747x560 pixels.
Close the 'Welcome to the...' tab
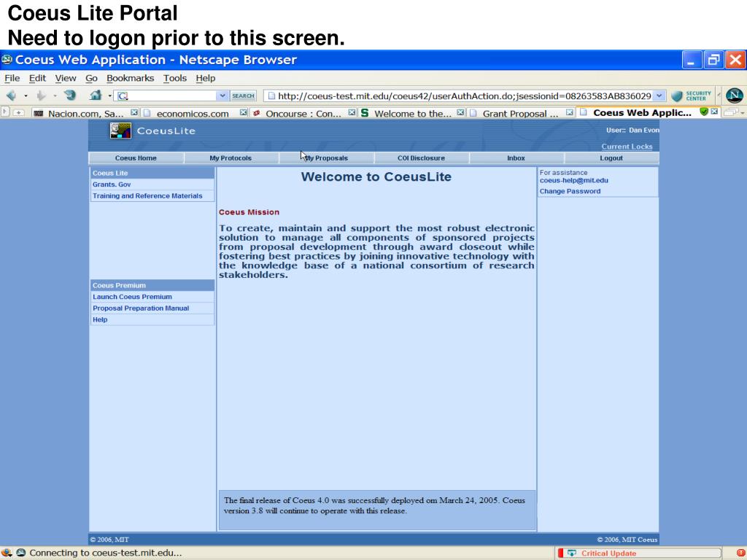click(x=460, y=112)
